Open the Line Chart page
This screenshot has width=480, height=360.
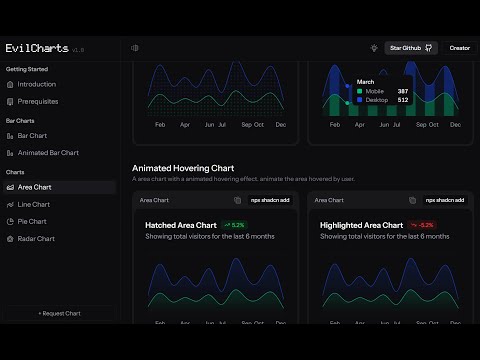(x=34, y=204)
